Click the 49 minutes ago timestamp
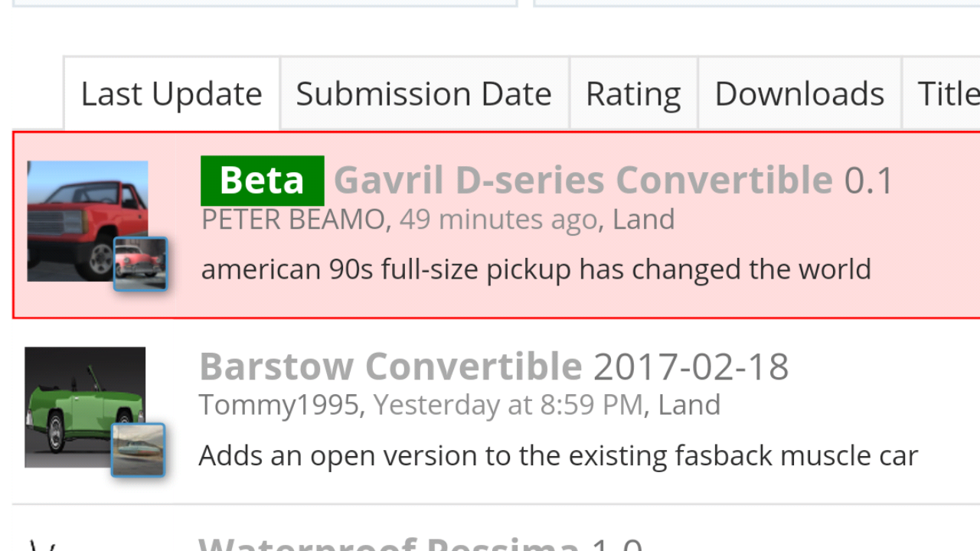 point(498,220)
